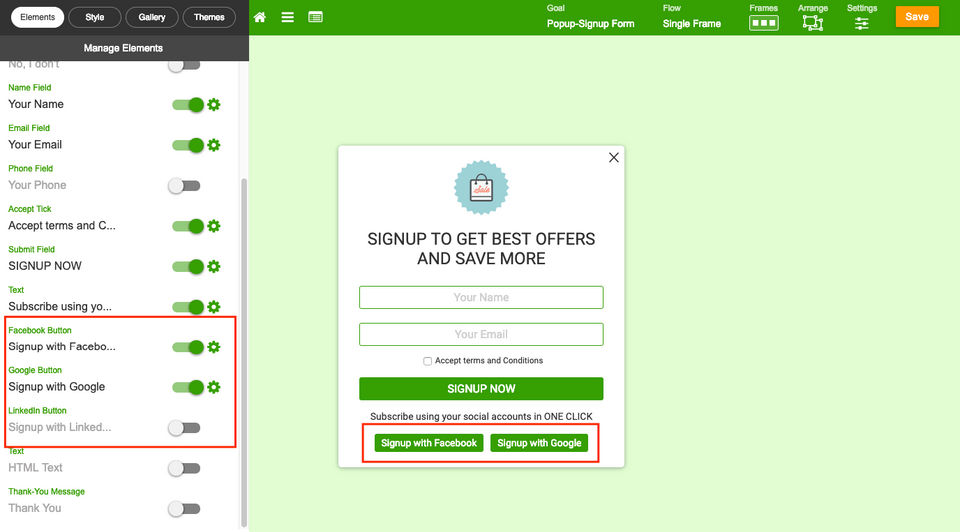
Task: Toggle off the Name Field
Action: tap(187, 105)
